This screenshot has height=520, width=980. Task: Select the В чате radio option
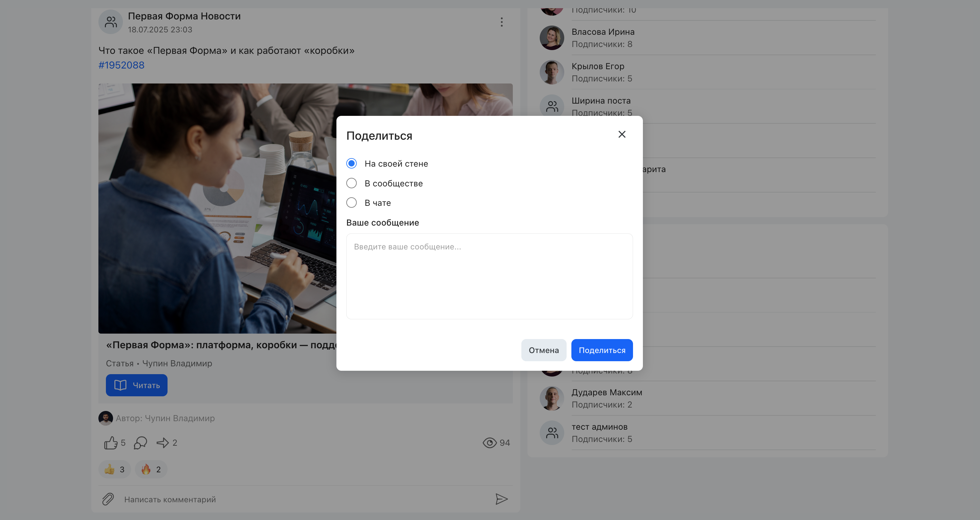(351, 202)
